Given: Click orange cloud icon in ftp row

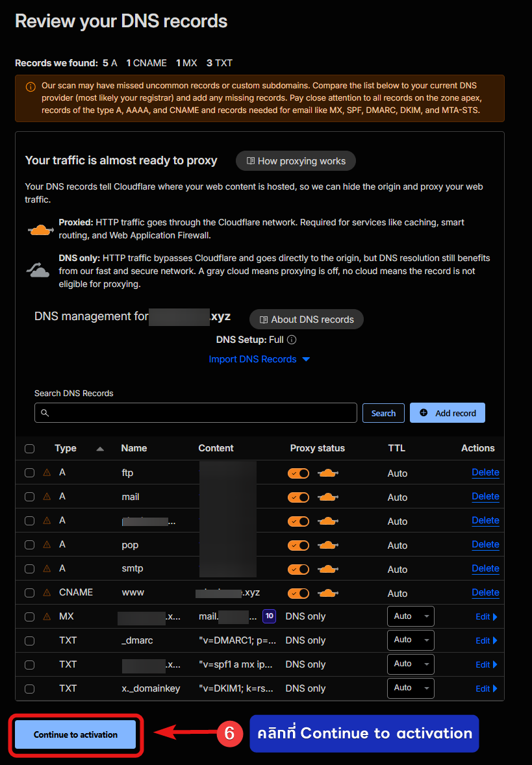Looking at the screenshot, I should (327, 473).
